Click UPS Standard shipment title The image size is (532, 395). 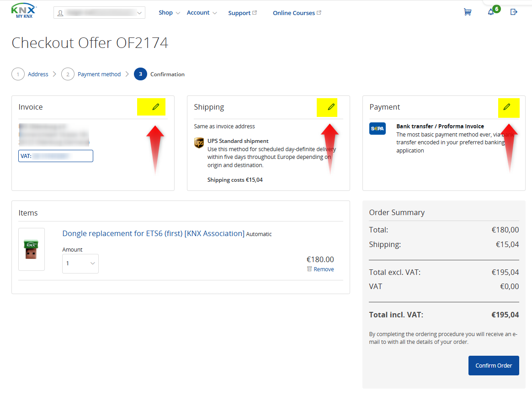click(238, 141)
